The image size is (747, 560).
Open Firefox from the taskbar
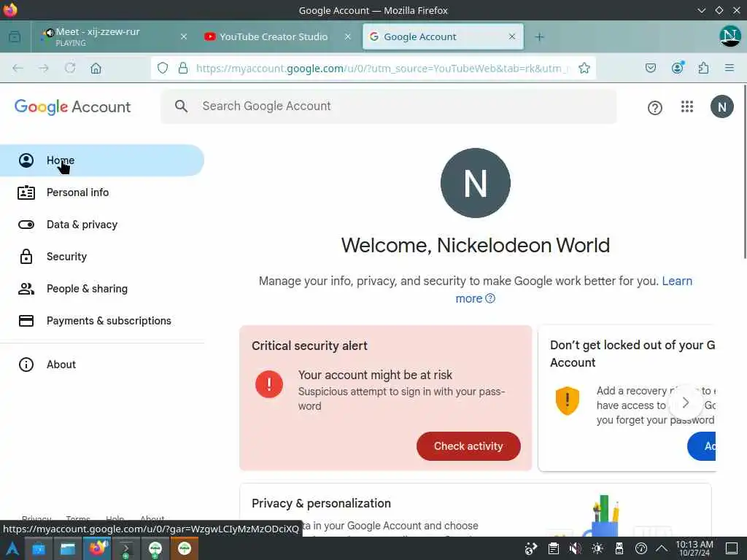coord(98,548)
